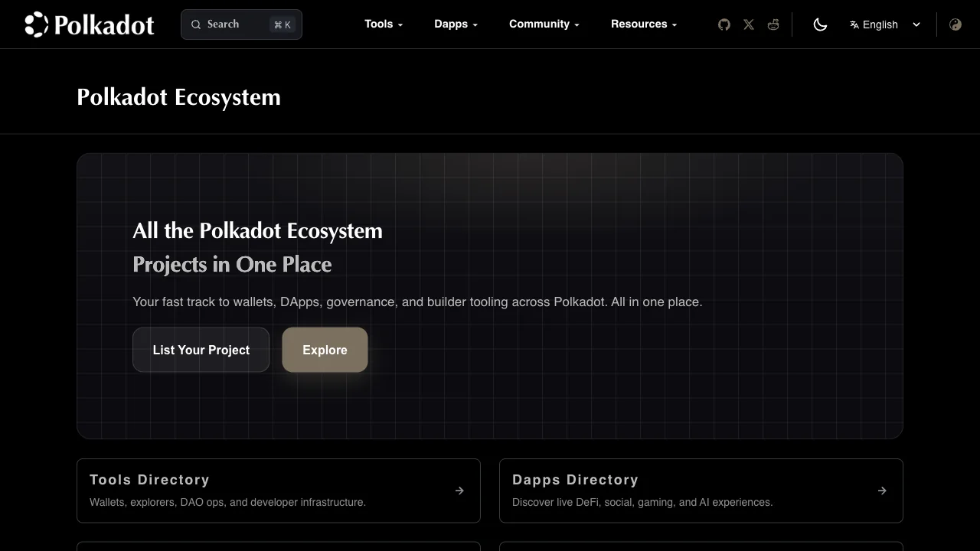
Task: Open the X (Twitter) icon link
Action: coord(749,24)
